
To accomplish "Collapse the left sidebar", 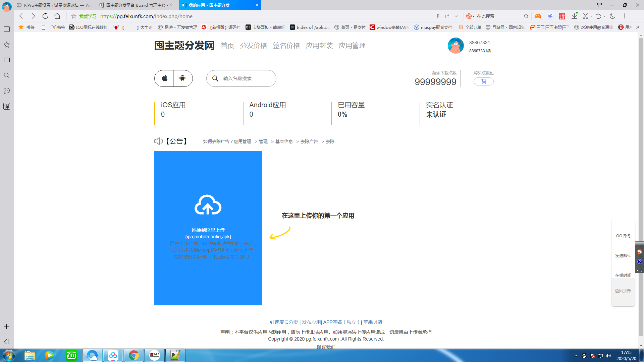I will [x=6, y=342].
